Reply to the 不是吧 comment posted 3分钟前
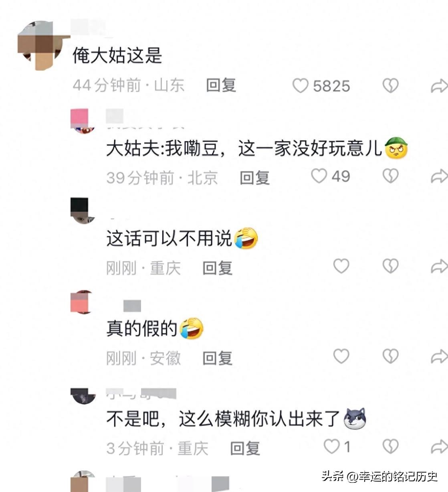This screenshot has width=448, height=492. [245, 448]
